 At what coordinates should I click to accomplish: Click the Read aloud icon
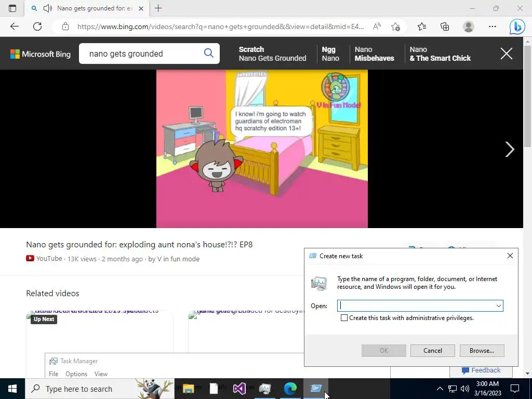[x=377, y=26]
